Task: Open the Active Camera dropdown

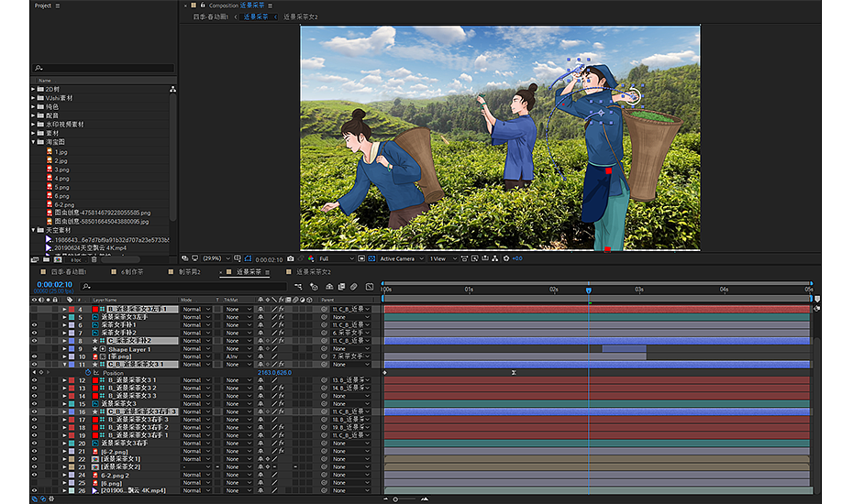Action: pyautogui.click(x=402, y=258)
